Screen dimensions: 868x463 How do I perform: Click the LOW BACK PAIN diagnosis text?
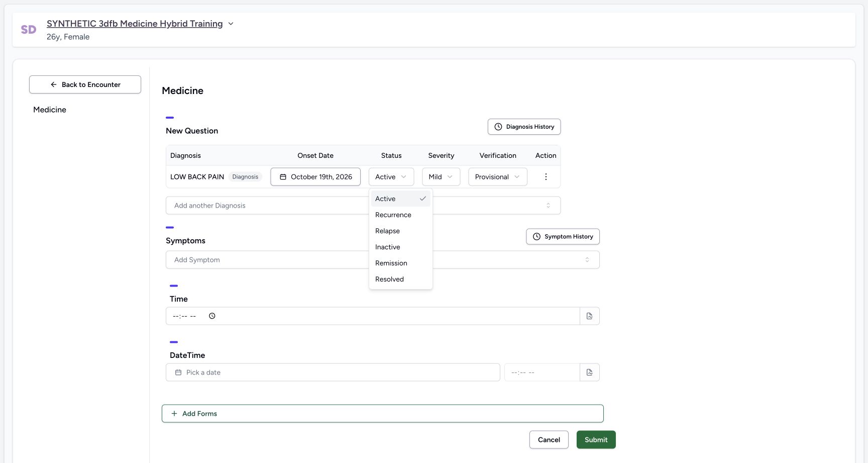click(197, 177)
